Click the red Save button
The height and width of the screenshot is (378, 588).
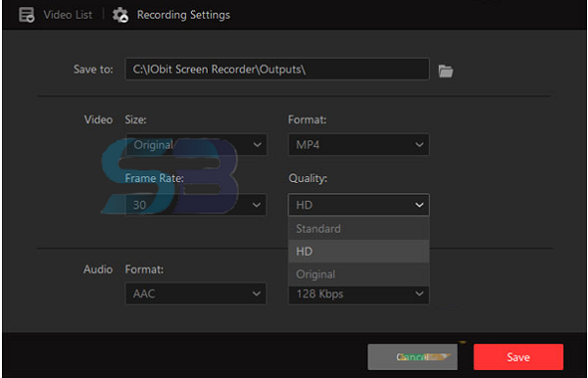coord(518,357)
